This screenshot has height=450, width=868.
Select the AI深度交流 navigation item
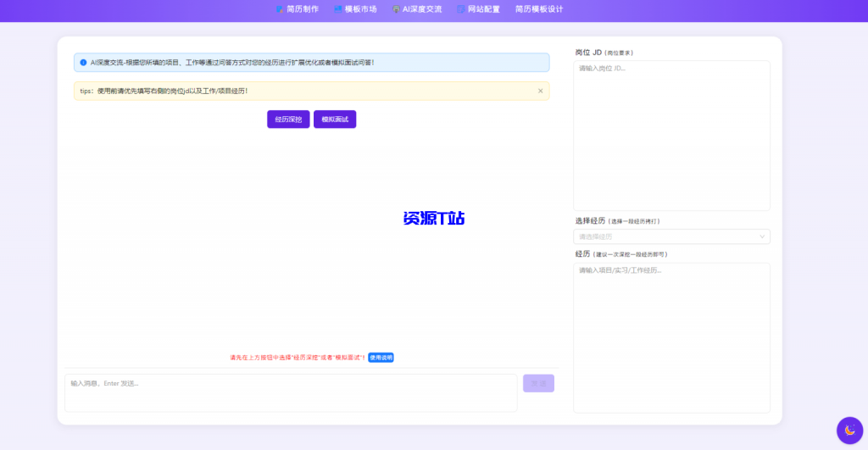[417, 8]
